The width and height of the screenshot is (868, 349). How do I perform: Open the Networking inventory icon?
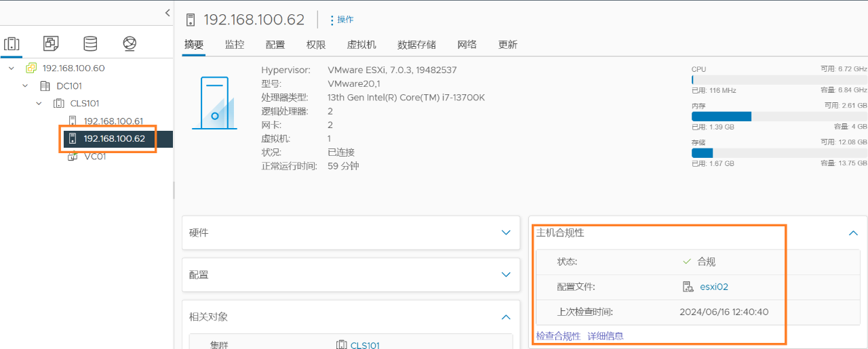point(130,44)
